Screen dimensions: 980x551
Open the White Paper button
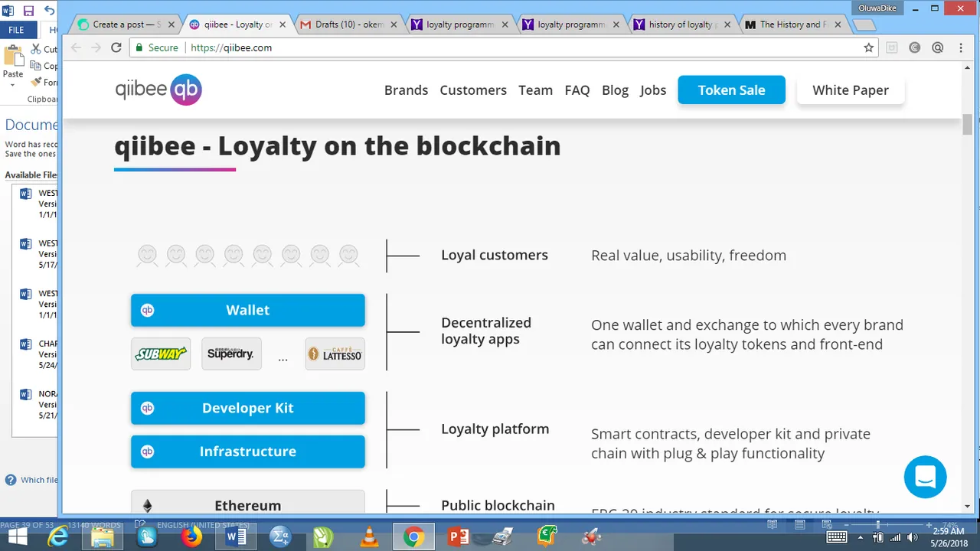pyautogui.click(x=851, y=90)
